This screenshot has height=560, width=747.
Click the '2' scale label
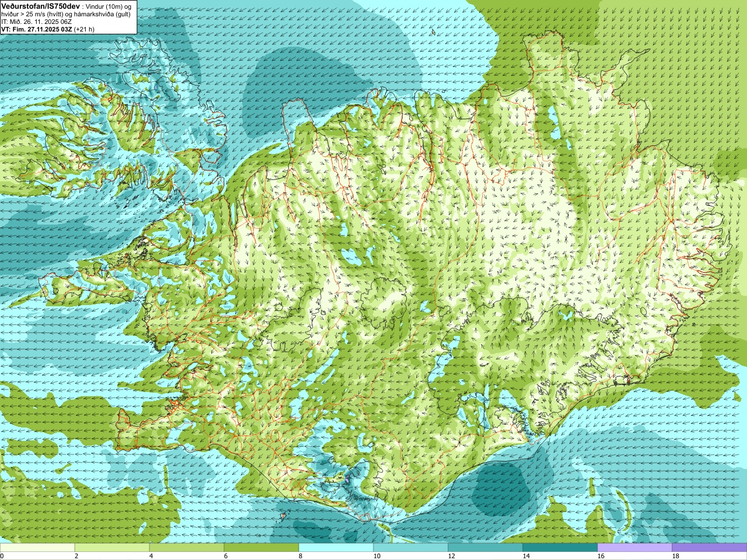pyautogui.click(x=76, y=556)
